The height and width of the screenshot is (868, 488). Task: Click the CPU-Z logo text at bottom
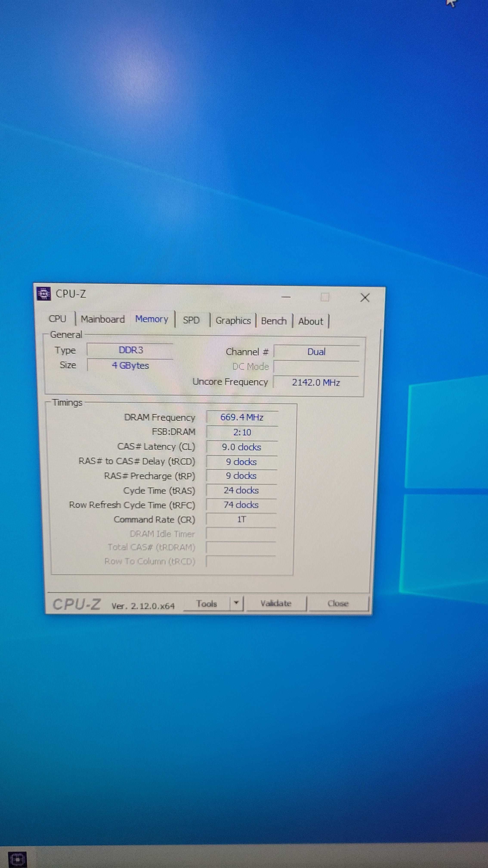(x=76, y=604)
